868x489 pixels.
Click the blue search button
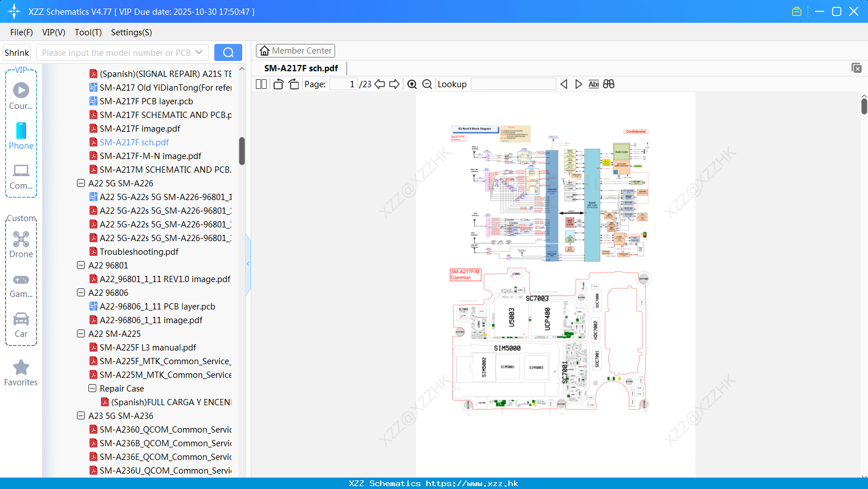tap(228, 52)
